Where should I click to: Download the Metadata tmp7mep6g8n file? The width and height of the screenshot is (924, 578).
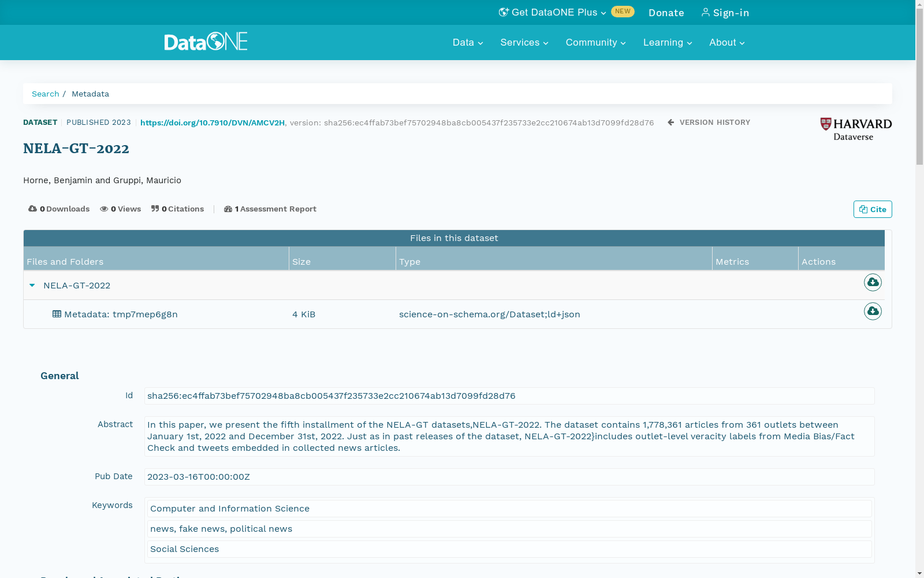point(873,311)
